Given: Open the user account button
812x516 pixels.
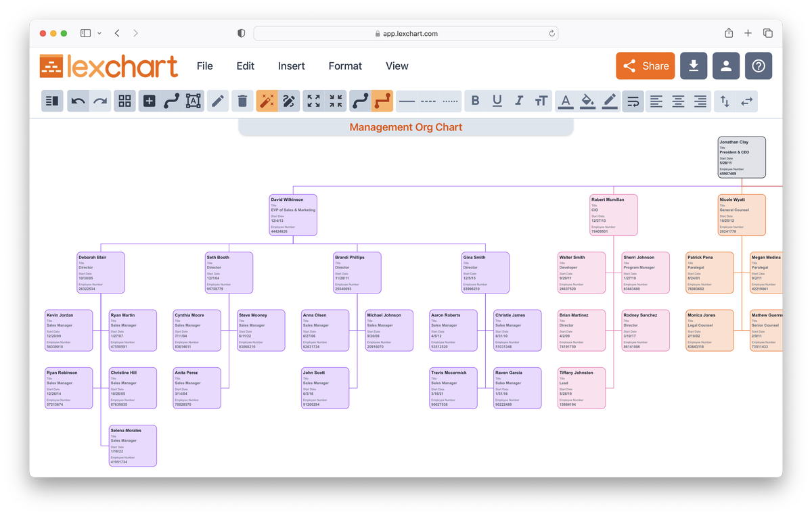Looking at the screenshot, I should click(x=726, y=66).
